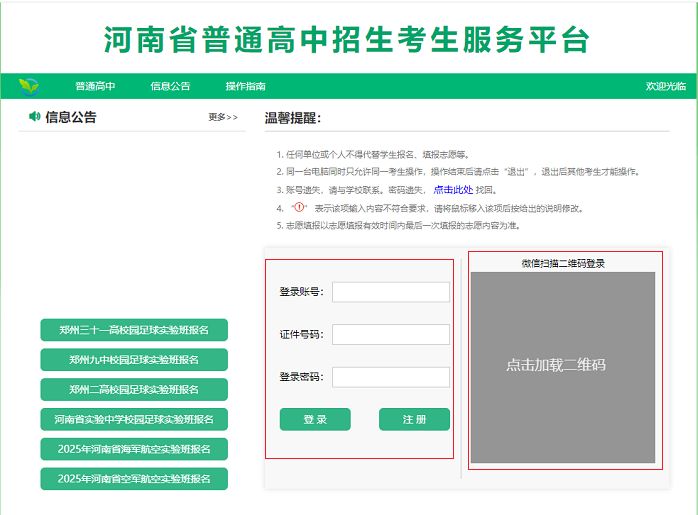Click into the 证件号码 text box

point(390,335)
